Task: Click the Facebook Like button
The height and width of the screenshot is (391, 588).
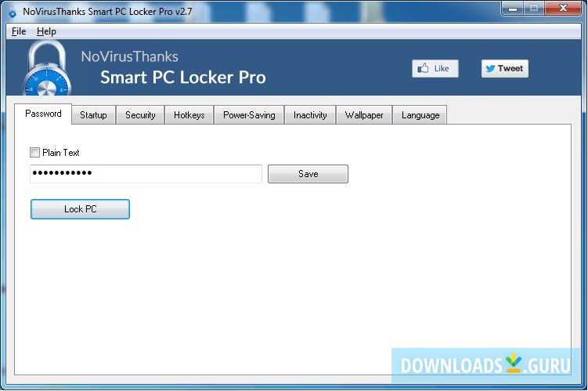Action: tap(435, 68)
